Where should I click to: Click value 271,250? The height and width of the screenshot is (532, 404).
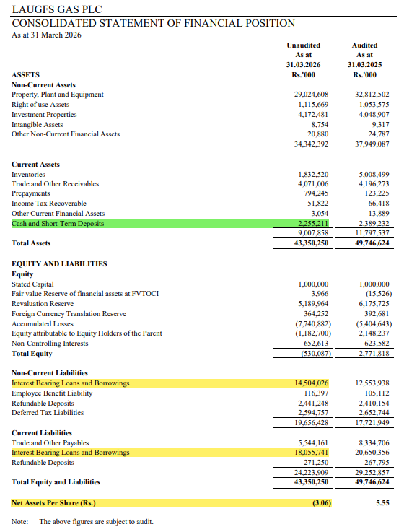pos(316,463)
